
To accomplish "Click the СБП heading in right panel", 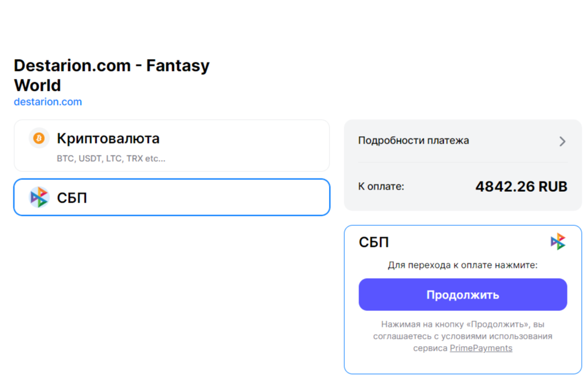I will click(x=374, y=242).
